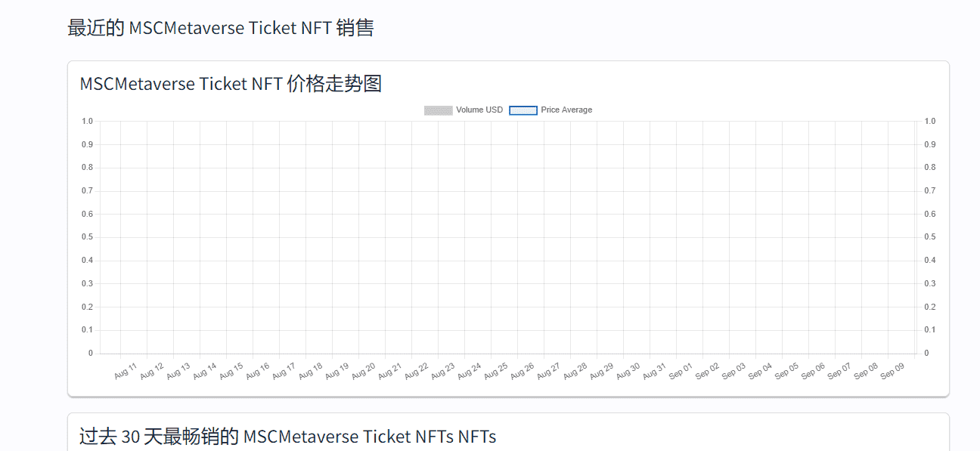Viewport: 980px width, 451px height.
Task: Click the Aug 25 date label on the chart
Action: (495, 369)
